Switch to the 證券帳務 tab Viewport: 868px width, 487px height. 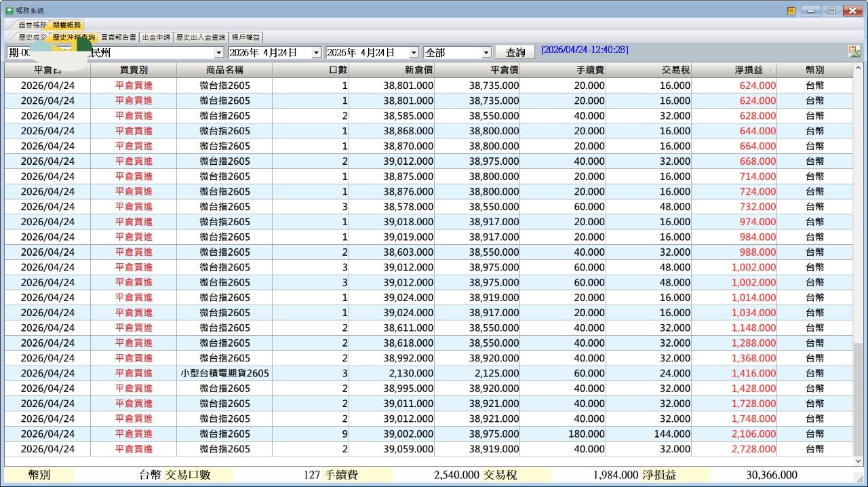[x=32, y=25]
